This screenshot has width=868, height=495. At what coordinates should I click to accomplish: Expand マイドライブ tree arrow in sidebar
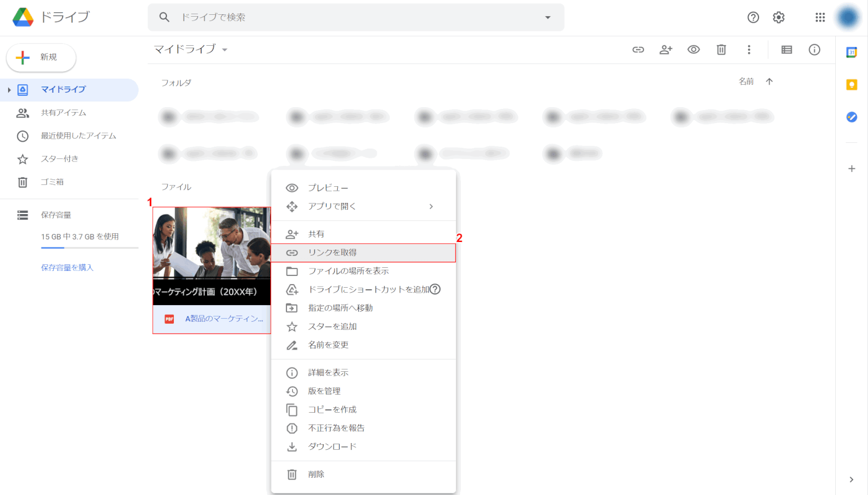9,90
